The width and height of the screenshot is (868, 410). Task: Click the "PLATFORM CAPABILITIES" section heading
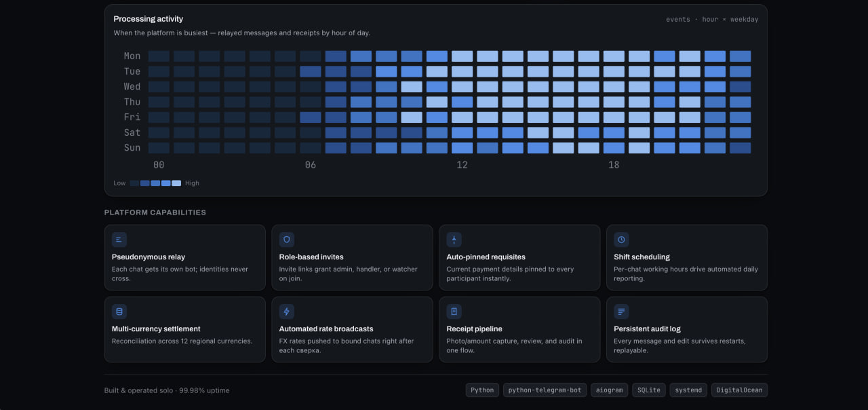155,212
